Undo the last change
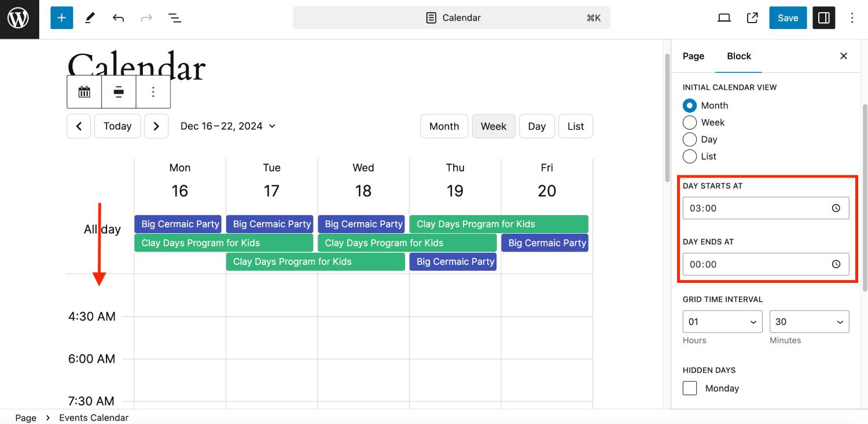Image resolution: width=868 pixels, height=424 pixels. click(119, 18)
